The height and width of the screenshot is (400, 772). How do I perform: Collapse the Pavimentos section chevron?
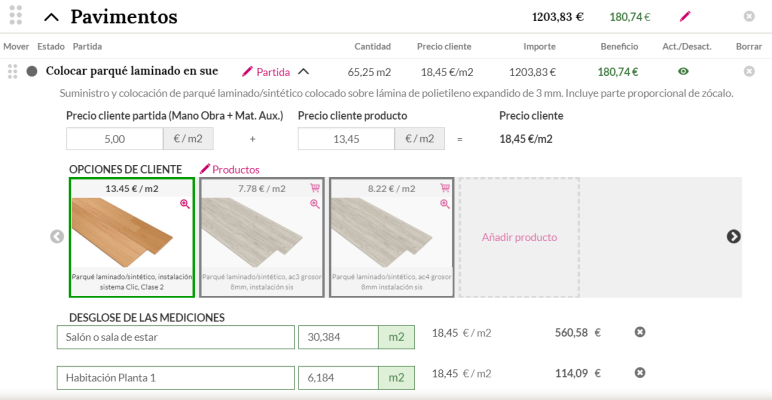point(51,17)
